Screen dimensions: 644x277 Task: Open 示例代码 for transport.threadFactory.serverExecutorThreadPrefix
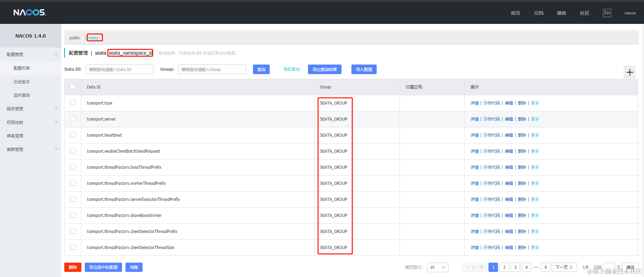click(x=492, y=199)
